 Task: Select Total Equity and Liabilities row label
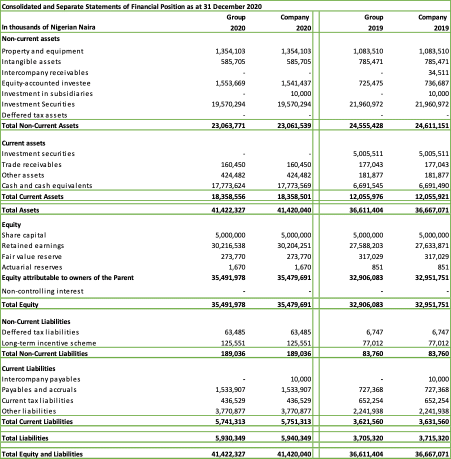(x=42, y=454)
